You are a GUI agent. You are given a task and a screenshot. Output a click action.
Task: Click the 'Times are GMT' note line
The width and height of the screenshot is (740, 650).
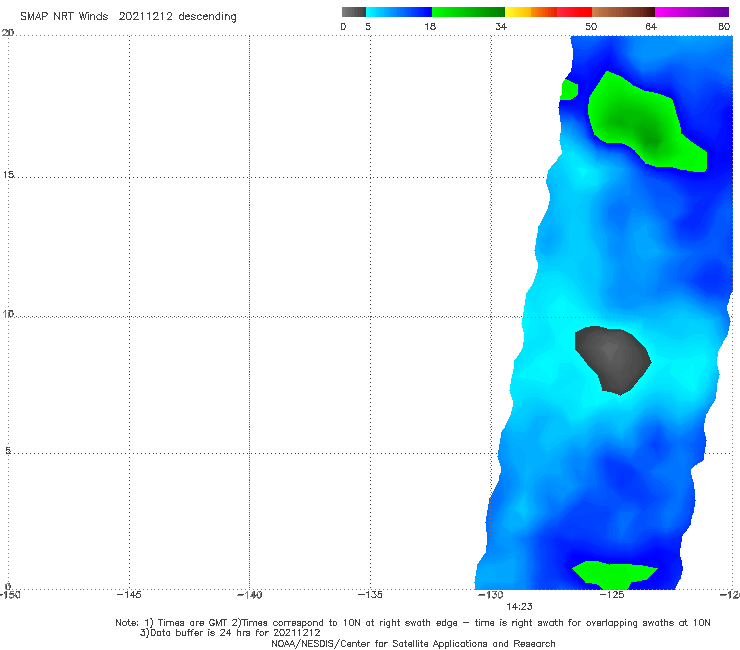click(413, 623)
